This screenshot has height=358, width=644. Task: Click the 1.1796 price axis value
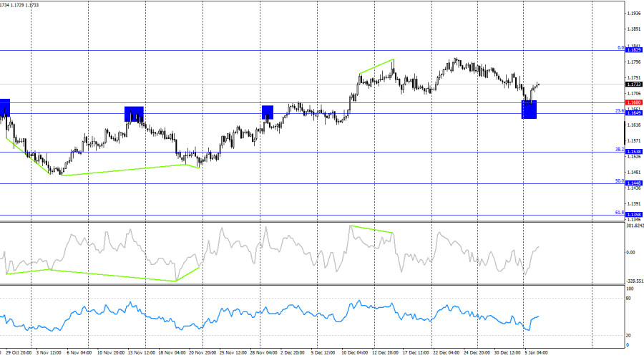pyautogui.click(x=634, y=62)
